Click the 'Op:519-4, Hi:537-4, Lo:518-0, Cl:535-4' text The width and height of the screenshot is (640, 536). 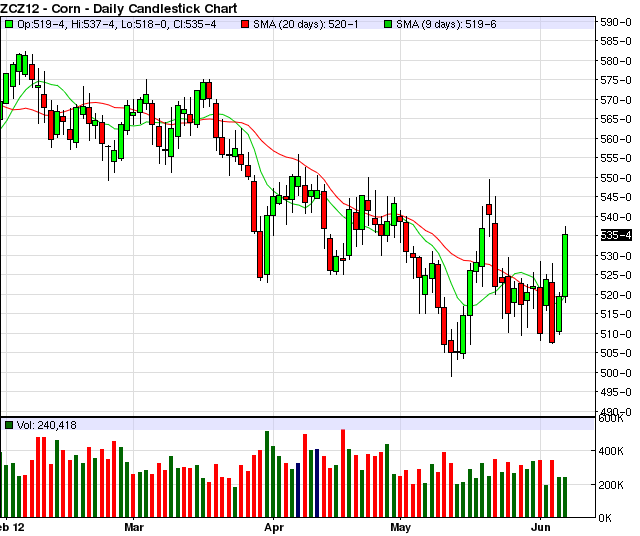tap(117, 24)
